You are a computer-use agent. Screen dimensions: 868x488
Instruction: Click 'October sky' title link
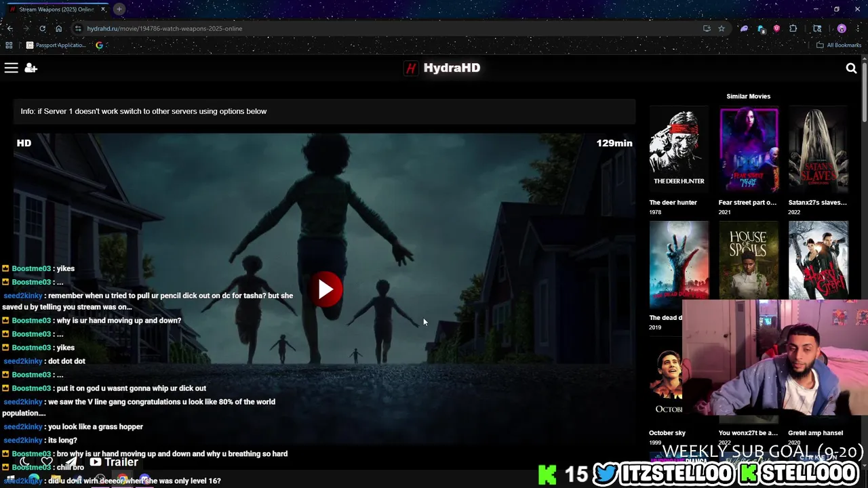[667, 432]
